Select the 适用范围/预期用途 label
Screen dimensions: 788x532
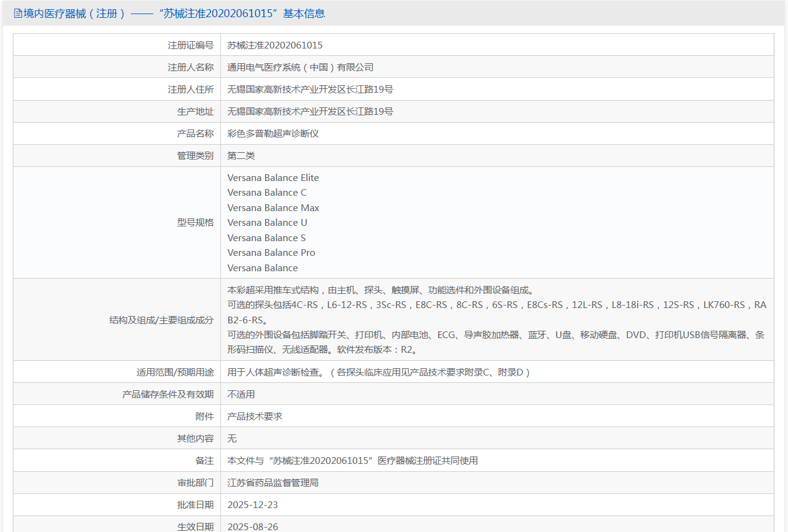click(176, 372)
